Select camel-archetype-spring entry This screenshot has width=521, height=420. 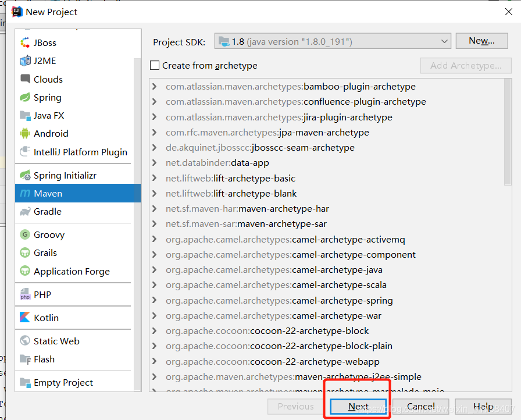click(279, 300)
